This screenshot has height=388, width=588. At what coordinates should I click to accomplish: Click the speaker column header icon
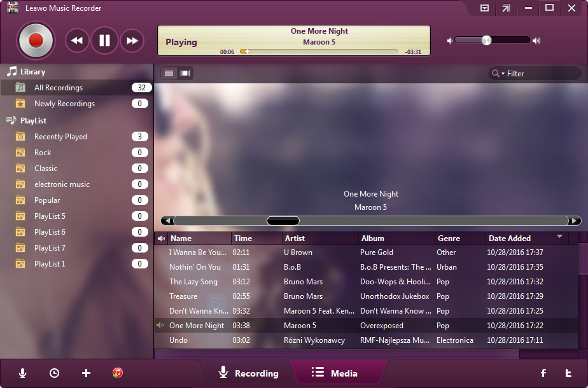[161, 239]
